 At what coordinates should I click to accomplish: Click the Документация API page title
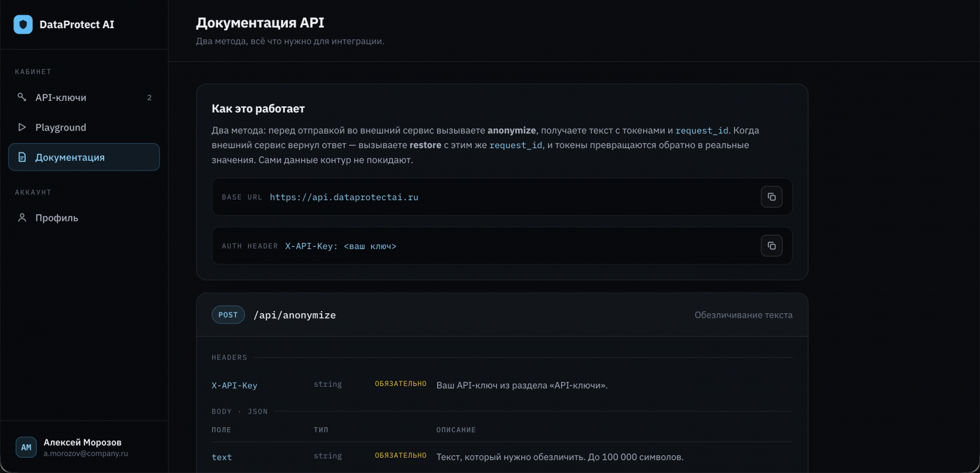click(260, 23)
